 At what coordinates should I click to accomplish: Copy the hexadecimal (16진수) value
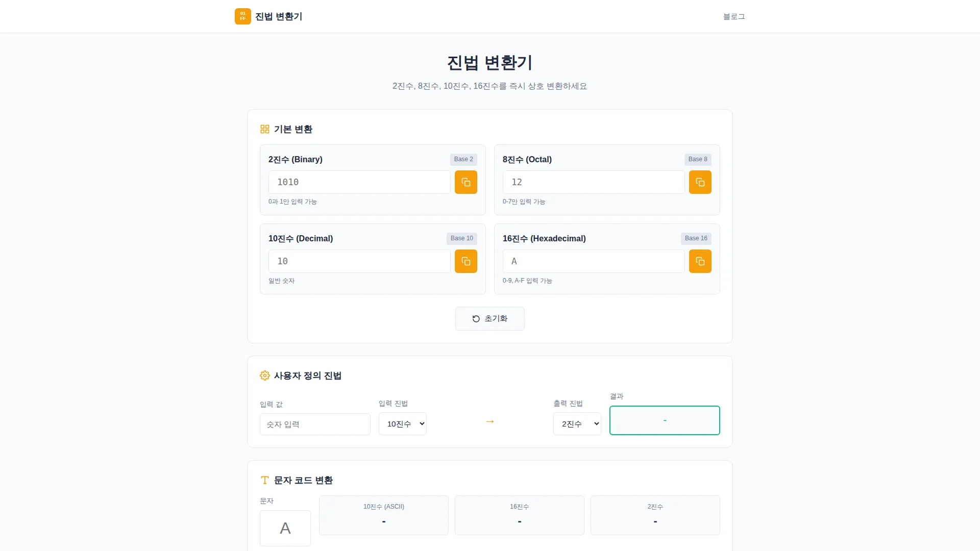coord(700,261)
